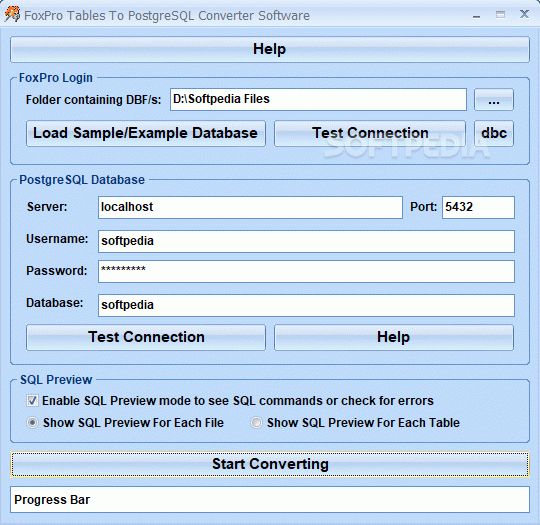The height and width of the screenshot is (525, 540).
Task: Click the 'Password:' label
Action: [x=57, y=271]
